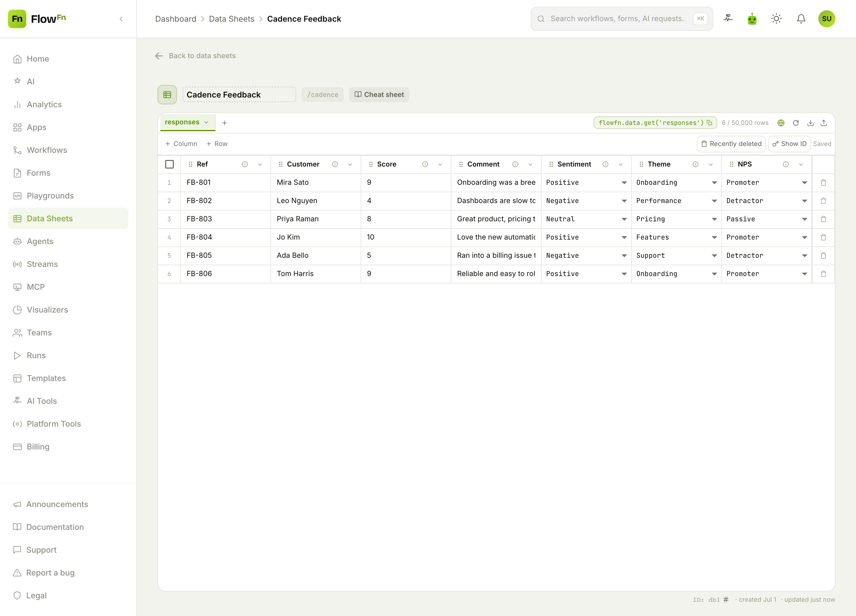Delete row FB-805 with trash icon
The height and width of the screenshot is (616, 856).
tap(823, 255)
